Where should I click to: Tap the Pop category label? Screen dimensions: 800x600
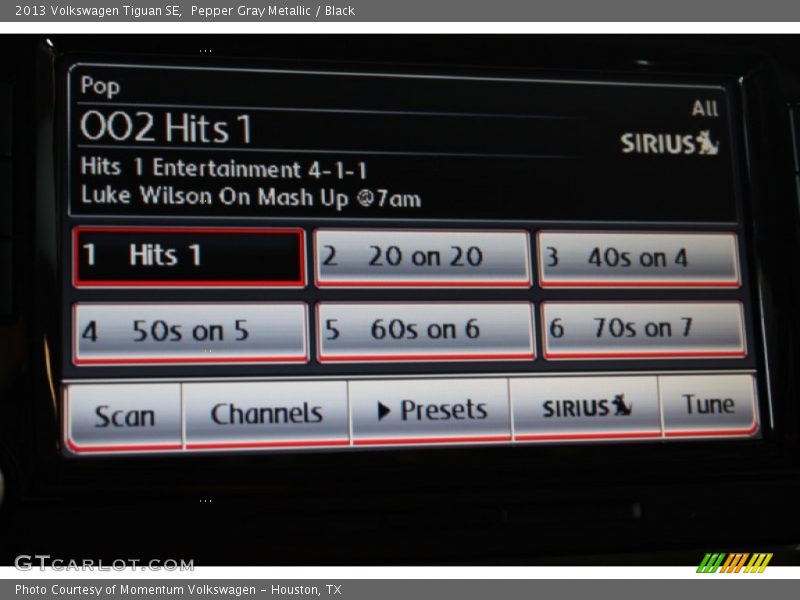click(x=100, y=86)
